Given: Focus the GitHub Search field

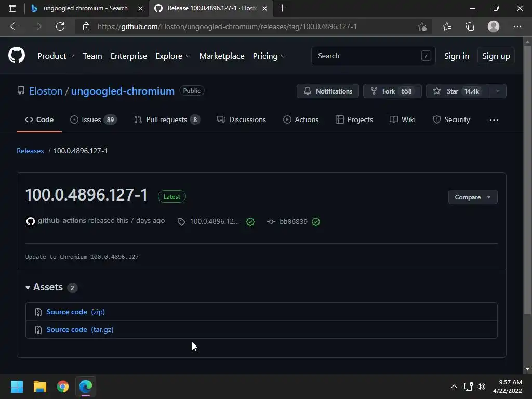Looking at the screenshot, I should pos(373,56).
